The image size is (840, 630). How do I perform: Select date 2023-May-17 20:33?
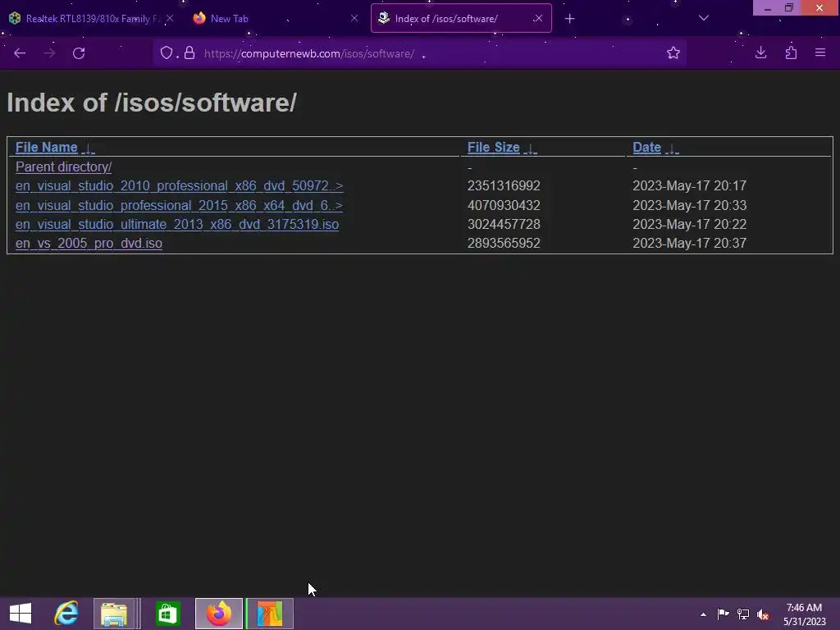click(x=689, y=205)
